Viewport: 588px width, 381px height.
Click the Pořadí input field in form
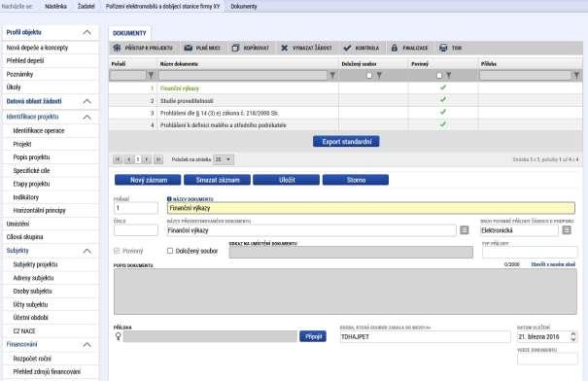point(136,208)
